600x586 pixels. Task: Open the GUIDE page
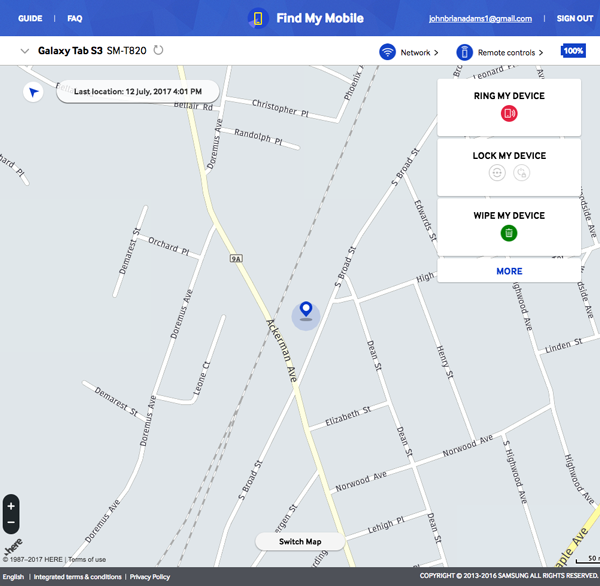[x=30, y=18]
